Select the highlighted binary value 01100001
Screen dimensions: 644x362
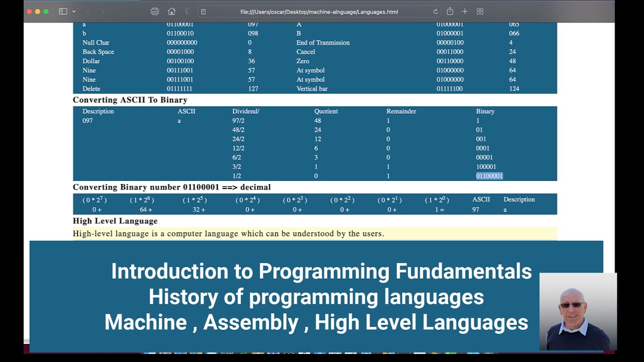coord(489,176)
